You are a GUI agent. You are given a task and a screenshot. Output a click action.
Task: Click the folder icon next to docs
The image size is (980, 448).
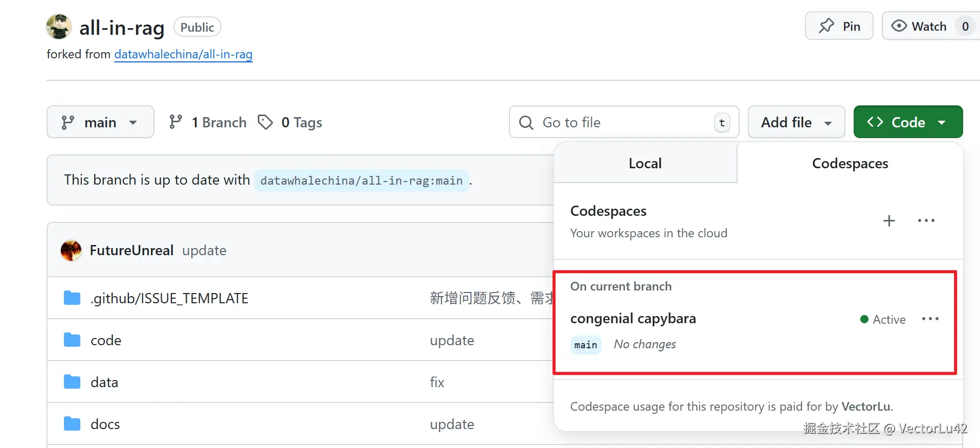(x=72, y=423)
